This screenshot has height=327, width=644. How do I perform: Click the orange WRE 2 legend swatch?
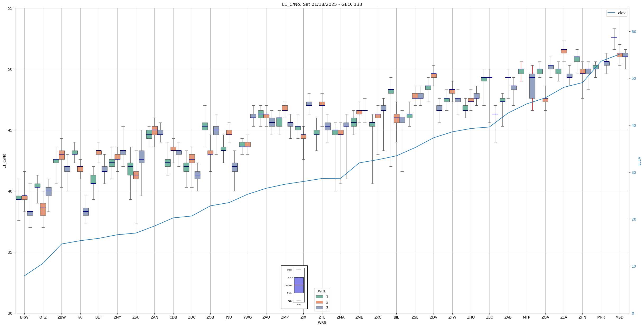pyautogui.click(x=319, y=302)
